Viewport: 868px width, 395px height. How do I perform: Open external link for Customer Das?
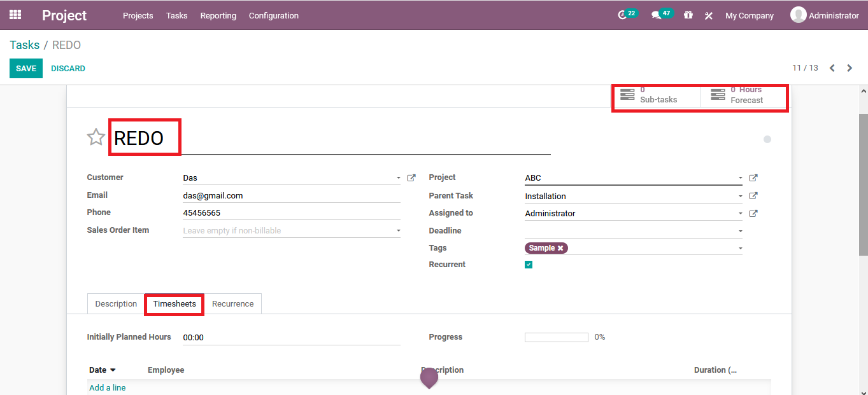point(411,178)
